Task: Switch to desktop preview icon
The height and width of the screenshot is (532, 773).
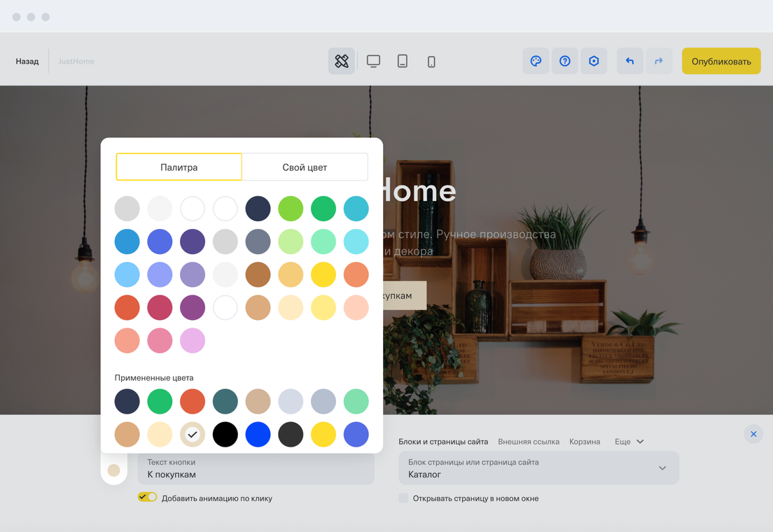Action: point(373,61)
